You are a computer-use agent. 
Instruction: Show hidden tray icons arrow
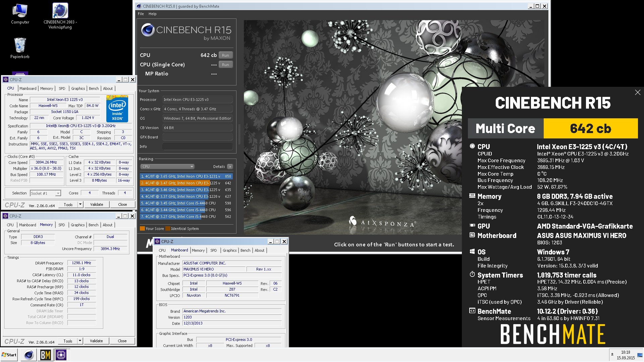pos(612,355)
